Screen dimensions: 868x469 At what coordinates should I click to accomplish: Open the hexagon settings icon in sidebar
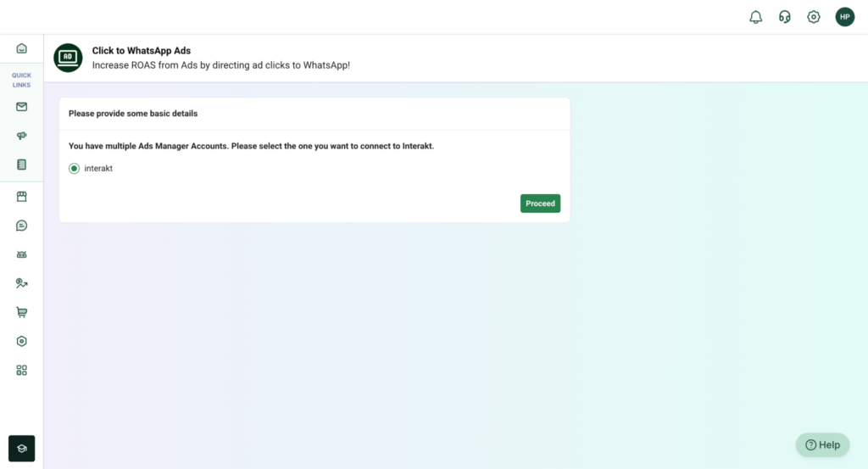point(21,341)
